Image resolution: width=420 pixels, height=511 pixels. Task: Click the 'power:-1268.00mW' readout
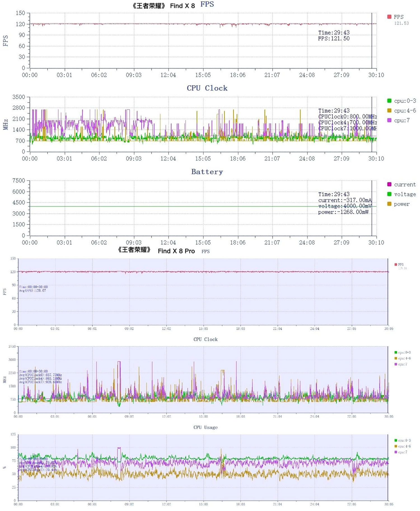[x=343, y=212]
